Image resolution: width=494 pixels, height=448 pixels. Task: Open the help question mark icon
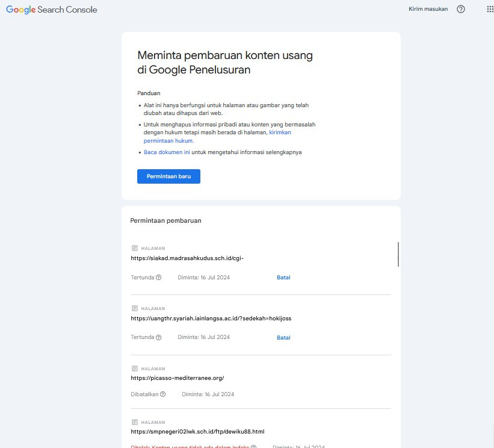(460, 9)
